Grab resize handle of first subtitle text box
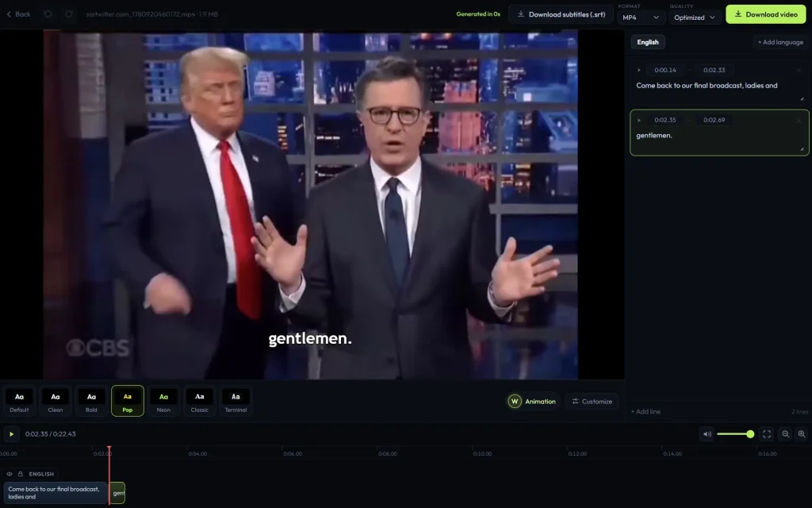Image resolution: width=812 pixels, height=508 pixels. (x=802, y=99)
